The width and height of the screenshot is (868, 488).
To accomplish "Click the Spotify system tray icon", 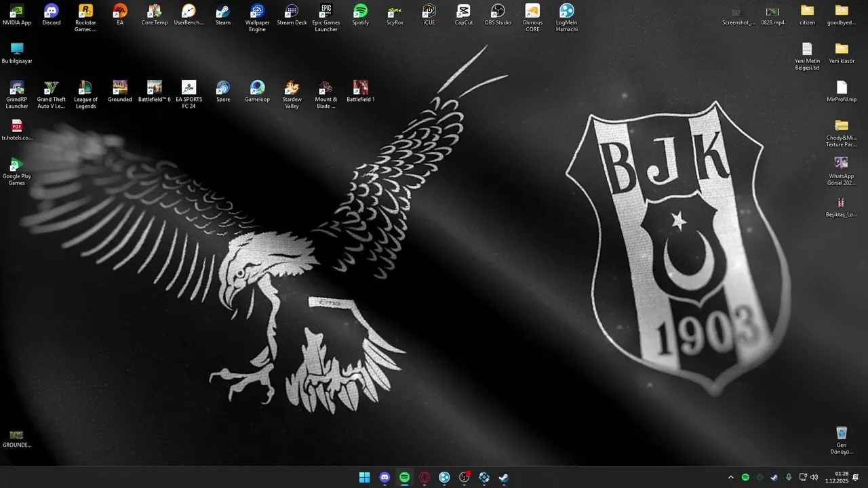I will tap(745, 477).
